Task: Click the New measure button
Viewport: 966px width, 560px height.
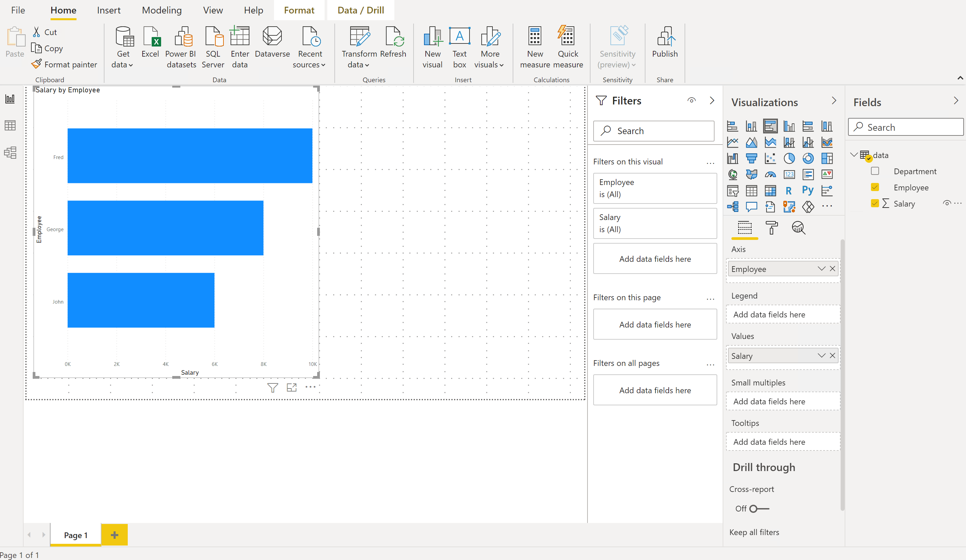Action: click(535, 45)
